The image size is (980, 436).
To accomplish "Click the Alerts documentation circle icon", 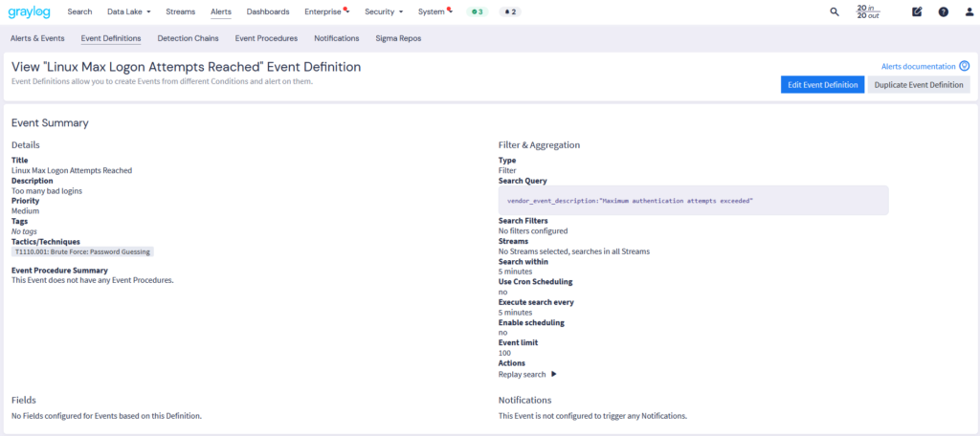I will 965,66.
